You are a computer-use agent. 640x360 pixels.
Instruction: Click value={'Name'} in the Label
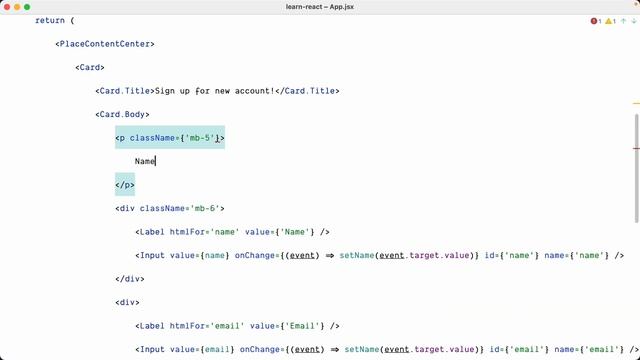point(280,232)
